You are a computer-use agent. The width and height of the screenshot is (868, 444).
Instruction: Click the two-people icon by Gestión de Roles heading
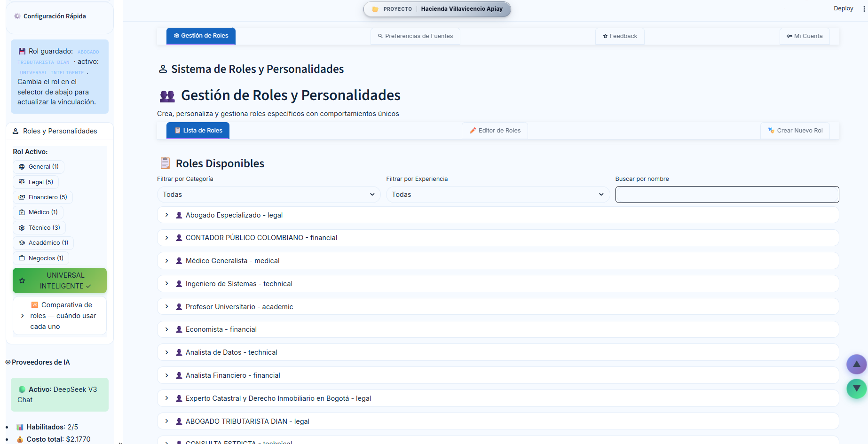[167, 96]
